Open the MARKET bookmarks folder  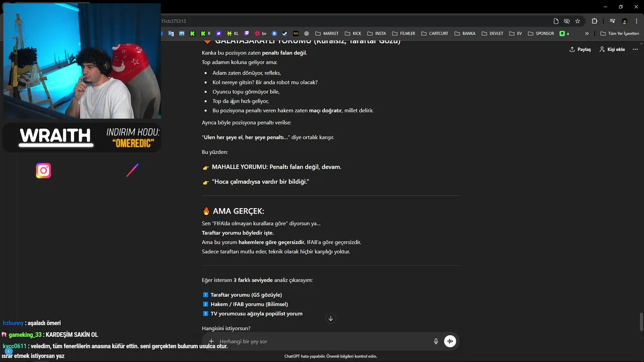tap(327, 34)
